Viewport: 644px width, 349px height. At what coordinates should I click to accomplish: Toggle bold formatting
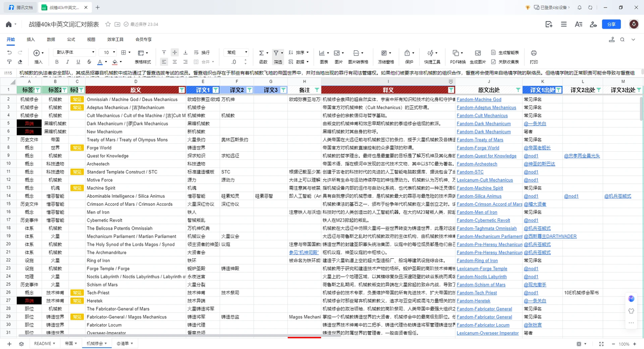tap(57, 62)
